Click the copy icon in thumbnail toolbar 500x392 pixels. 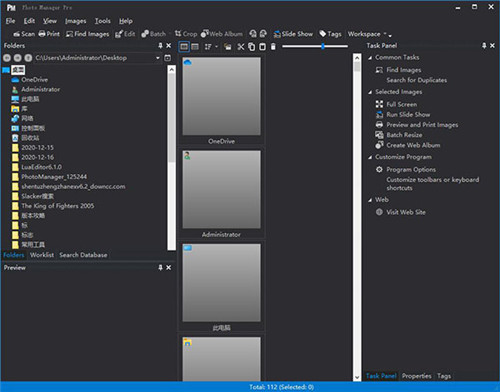click(252, 47)
